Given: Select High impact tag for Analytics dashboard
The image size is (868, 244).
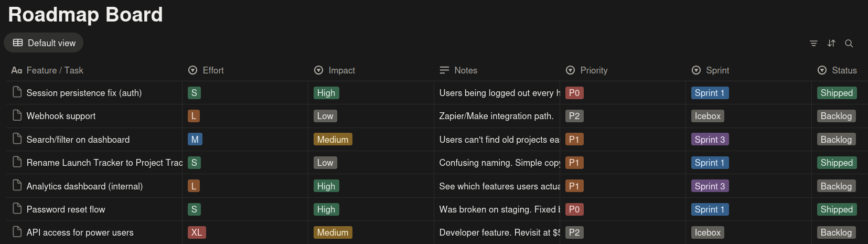Looking at the screenshot, I should tap(326, 186).
